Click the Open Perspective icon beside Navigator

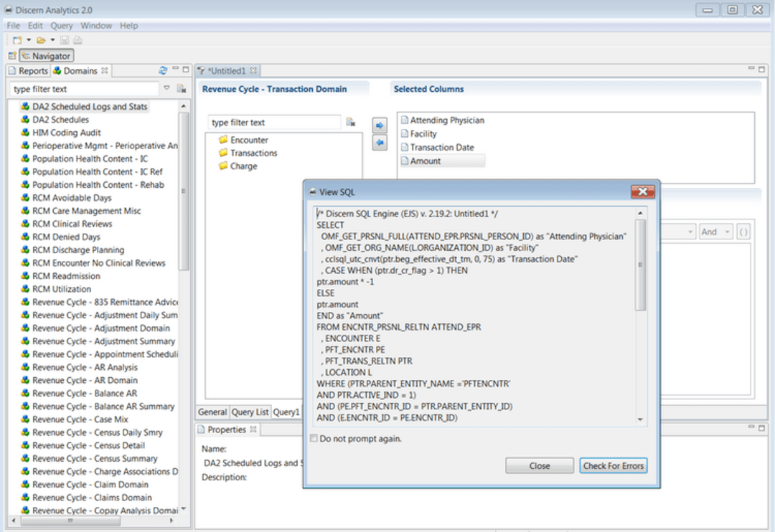click(11, 56)
